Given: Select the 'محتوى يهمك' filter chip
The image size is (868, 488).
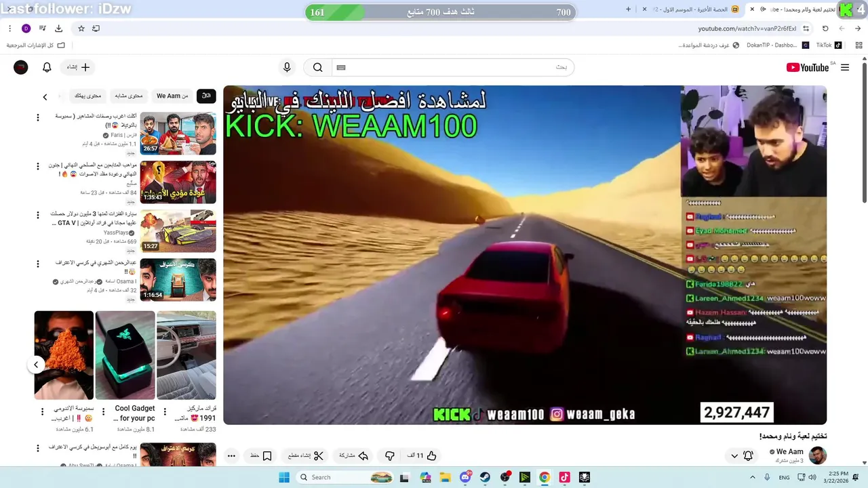Looking at the screenshot, I should [x=87, y=96].
